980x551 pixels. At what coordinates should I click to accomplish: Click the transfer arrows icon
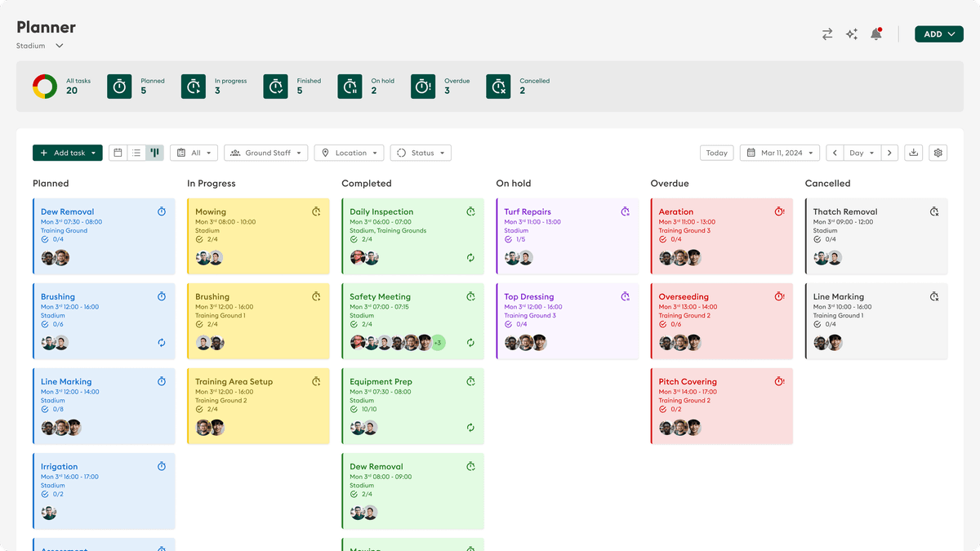click(x=826, y=33)
